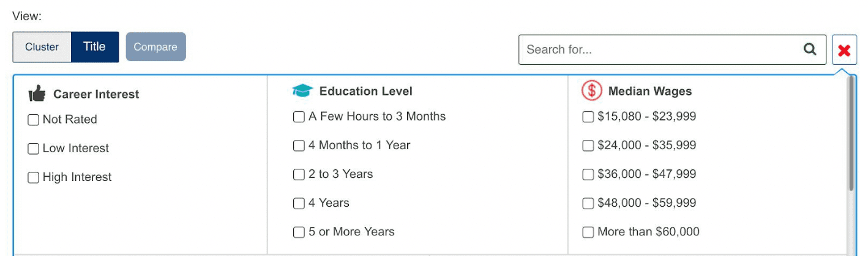Check the Not Rated checkbox

(34, 120)
